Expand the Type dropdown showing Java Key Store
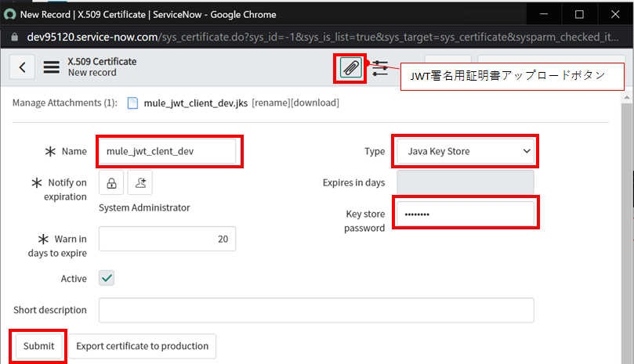The image size is (634, 364). (x=465, y=151)
